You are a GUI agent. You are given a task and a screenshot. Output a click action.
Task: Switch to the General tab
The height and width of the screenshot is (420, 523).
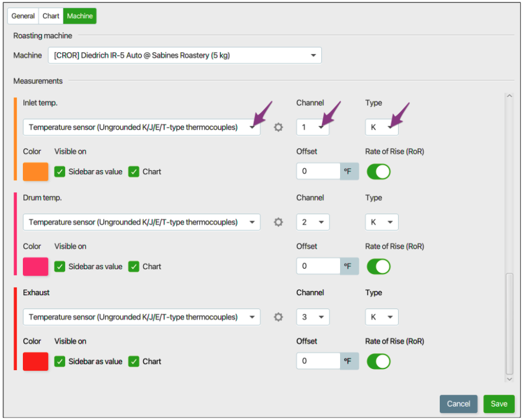(x=23, y=16)
